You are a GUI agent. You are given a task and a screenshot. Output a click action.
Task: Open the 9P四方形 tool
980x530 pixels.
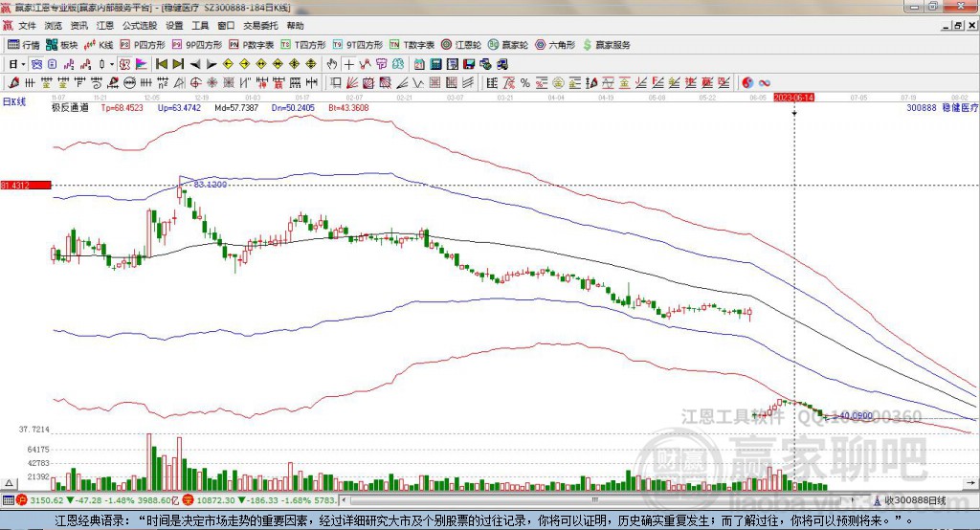click(197, 45)
